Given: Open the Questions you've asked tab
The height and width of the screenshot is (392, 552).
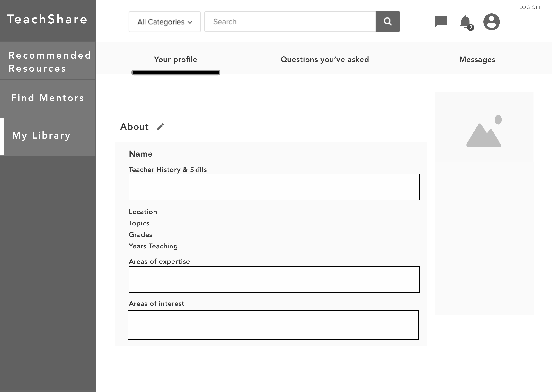Looking at the screenshot, I should [324, 59].
